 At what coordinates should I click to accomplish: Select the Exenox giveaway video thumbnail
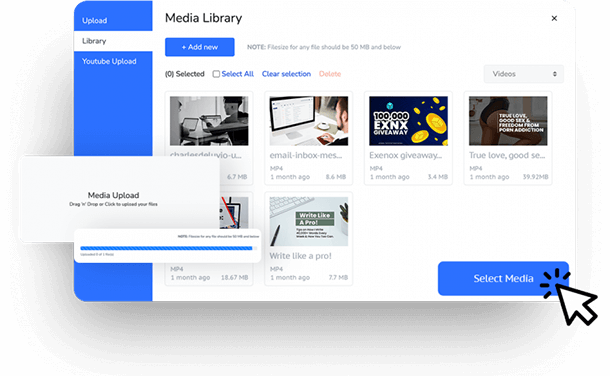pos(408,121)
